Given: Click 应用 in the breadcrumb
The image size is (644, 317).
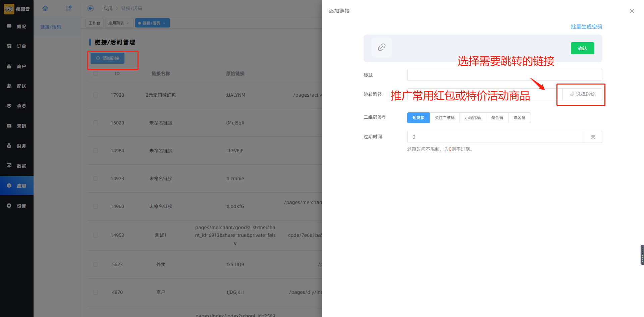Looking at the screenshot, I should 108,8.
